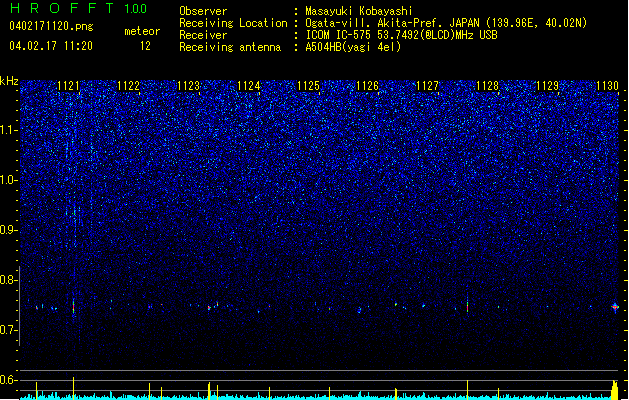The height and width of the screenshot is (400, 629).
Task: Click the 1.0 kHz axis label
Action: (x=8, y=180)
